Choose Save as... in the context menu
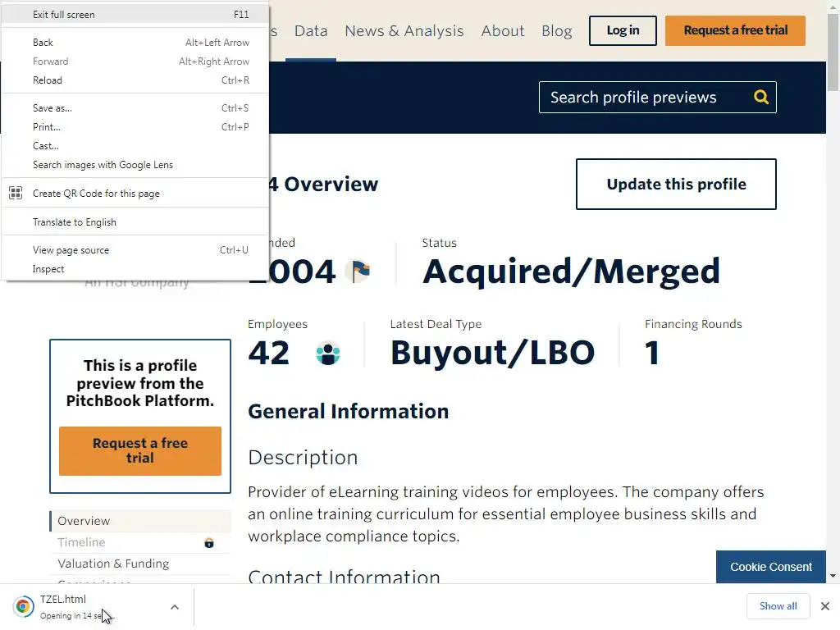 tap(52, 108)
